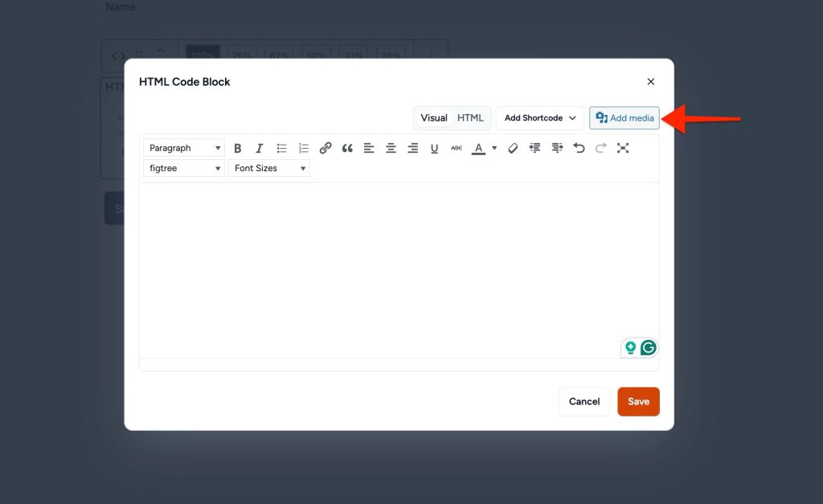Click the undo arrow icon

click(579, 148)
